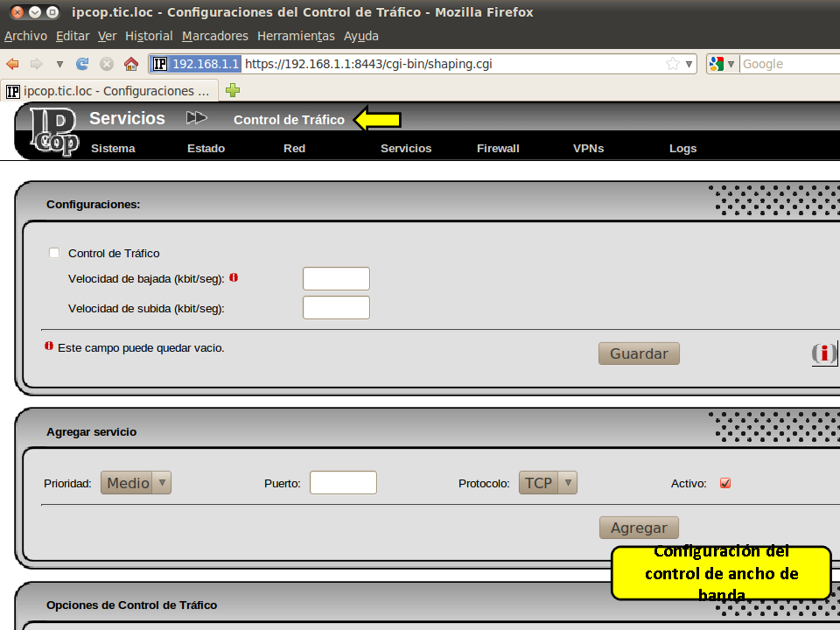
Task: Select the ipcop.tic.loc browser tab
Action: point(109,91)
